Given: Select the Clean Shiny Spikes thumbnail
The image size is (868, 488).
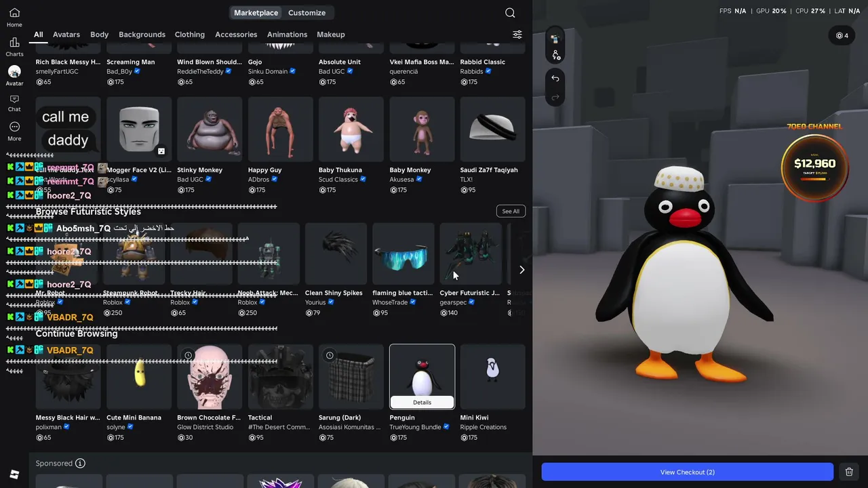Looking at the screenshot, I should 336,254.
